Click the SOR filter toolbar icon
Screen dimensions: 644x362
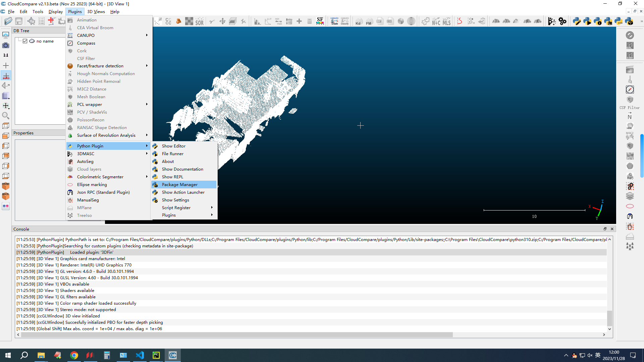pyautogui.click(x=200, y=22)
